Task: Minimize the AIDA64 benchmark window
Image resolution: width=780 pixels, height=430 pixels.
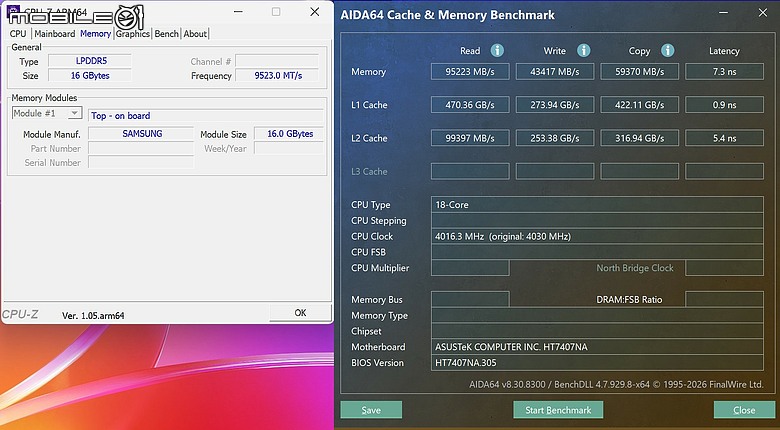Action: pos(723,13)
